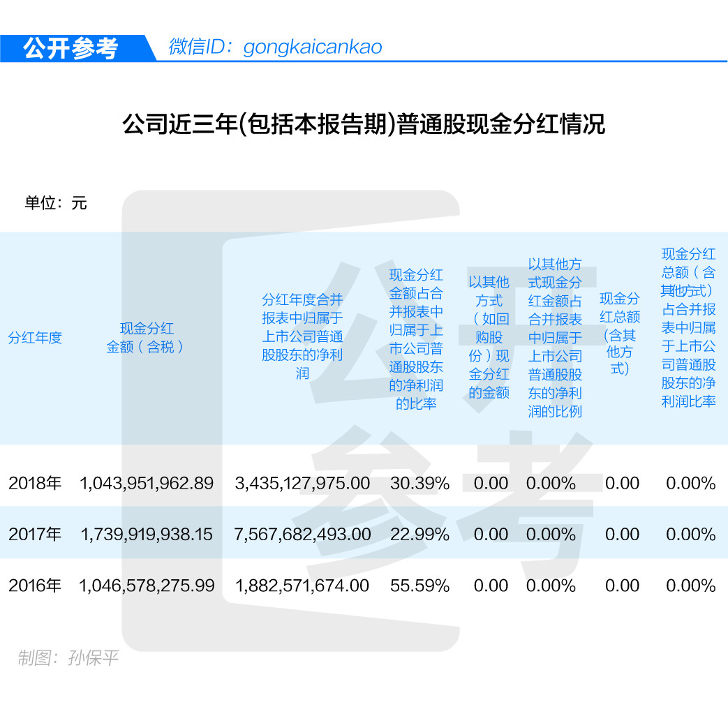Image resolution: width=728 pixels, height=707 pixels.
Task: Select the 单位：元 unit label
Action: [56, 203]
